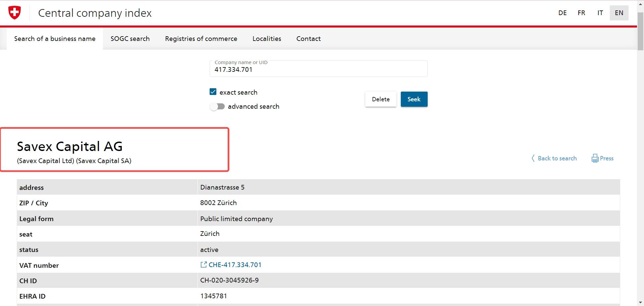Go to the Localities tab
Viewport: 644px width, 306px height.
(x=267, y=39)
